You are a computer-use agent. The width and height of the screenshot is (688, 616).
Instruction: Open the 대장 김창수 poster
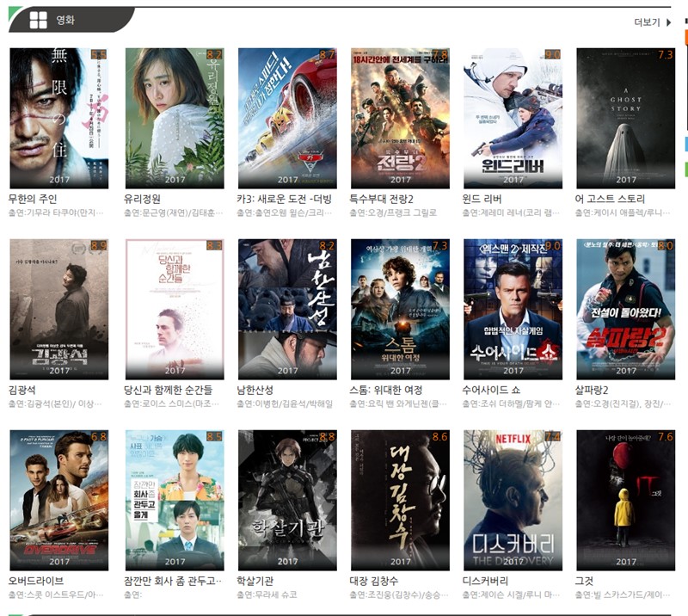(400, 500)
